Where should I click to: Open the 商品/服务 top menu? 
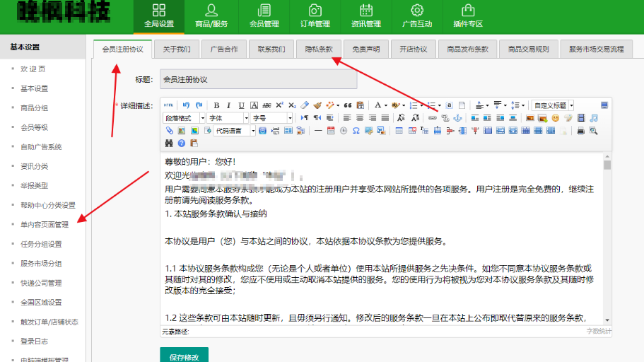point(211,16)
